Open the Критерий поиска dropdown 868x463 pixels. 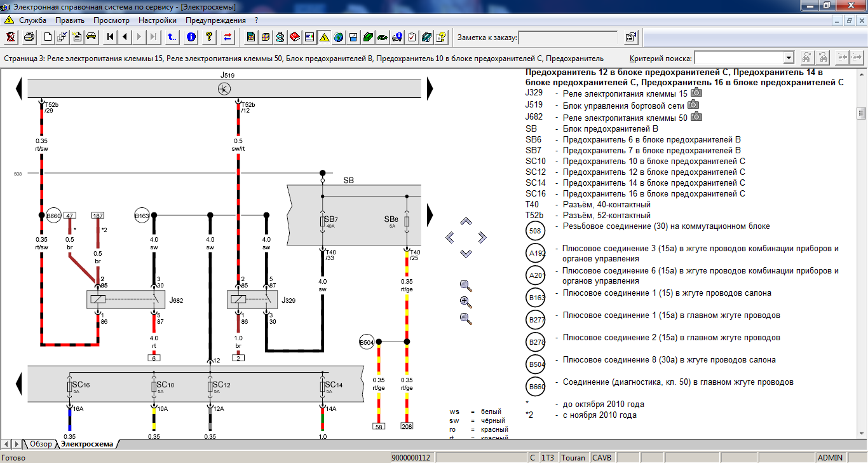(789, 58)
